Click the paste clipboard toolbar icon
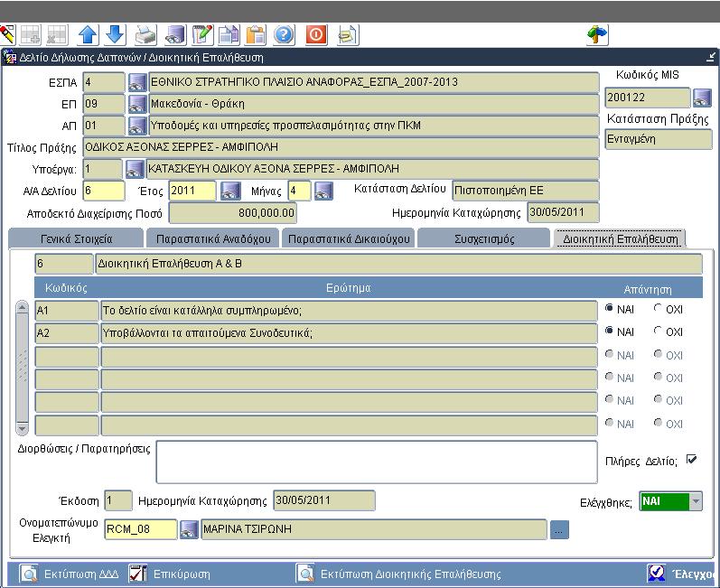Image resolution: width=720 pixels, height=588 pixels. [256, 35]
